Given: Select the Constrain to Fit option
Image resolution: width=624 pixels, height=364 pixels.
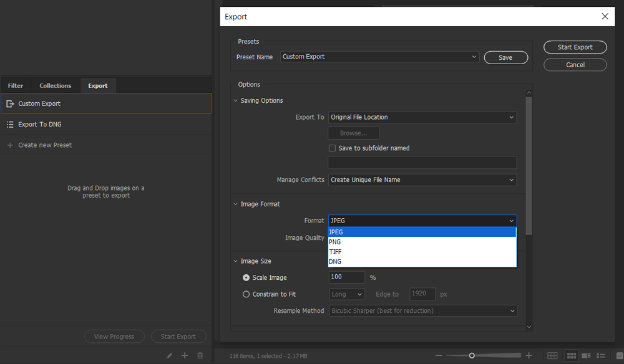Looking at the screenshot, I should [x=246, y=294].
